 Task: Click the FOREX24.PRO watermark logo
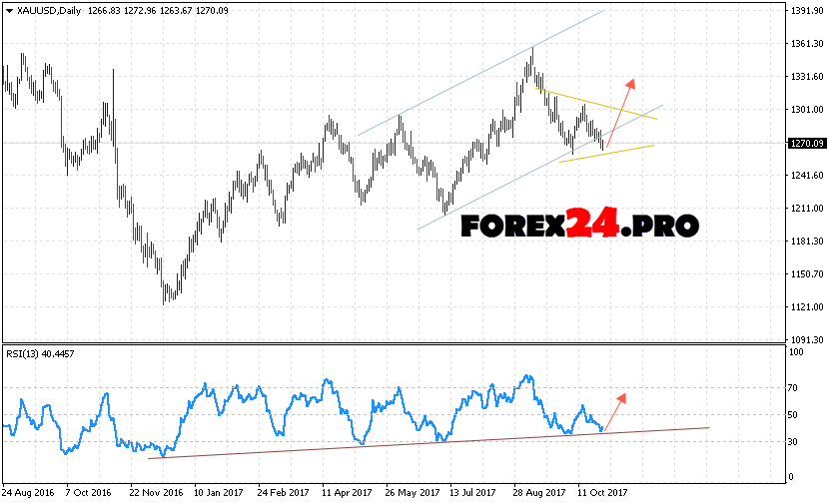579,226
